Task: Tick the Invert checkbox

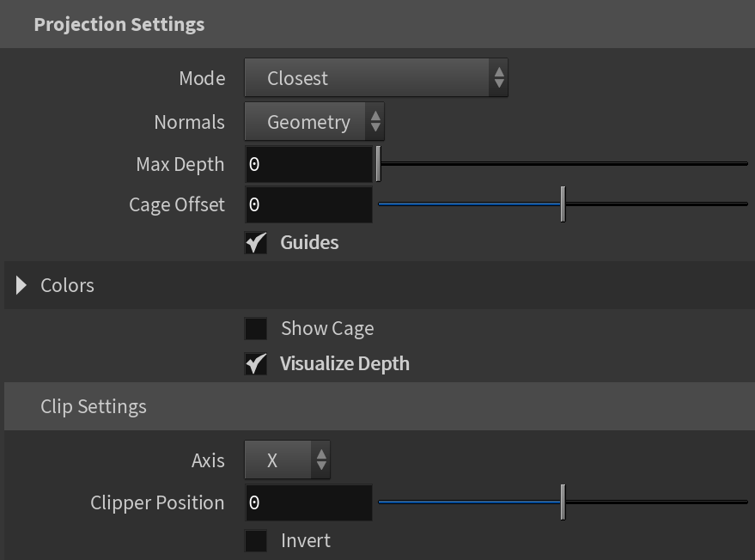Action: (256, 541)
